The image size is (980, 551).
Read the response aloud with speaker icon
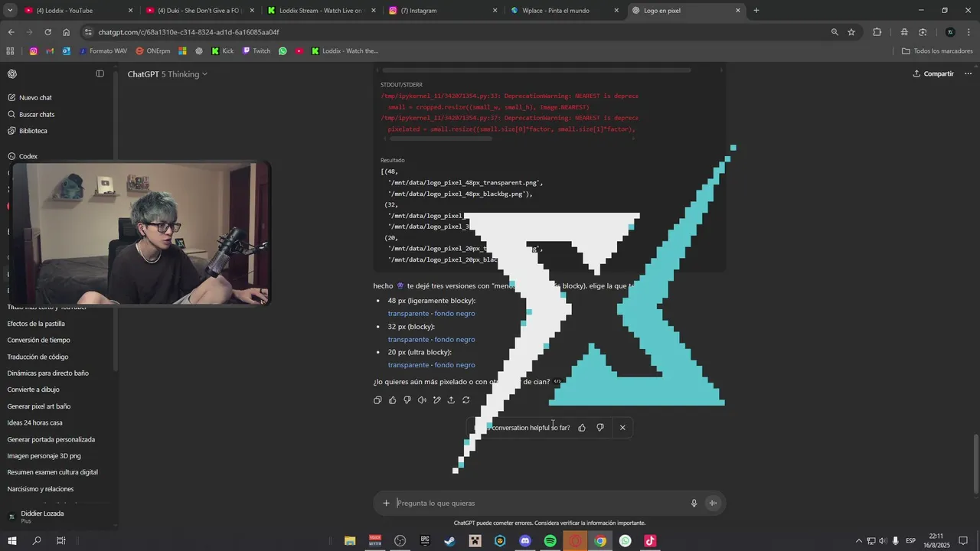(422, 400)
